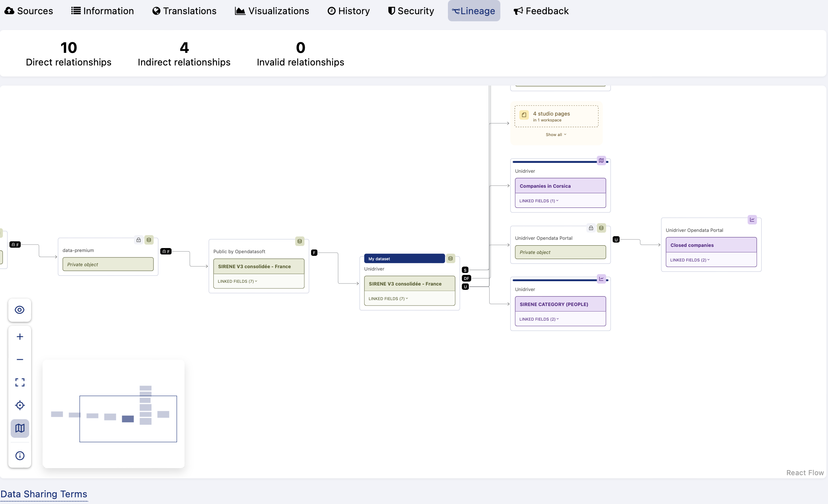The height and width of the screenshot is (504, 828).
Task: Open the Visualizations tab
Action: point(272,11)
